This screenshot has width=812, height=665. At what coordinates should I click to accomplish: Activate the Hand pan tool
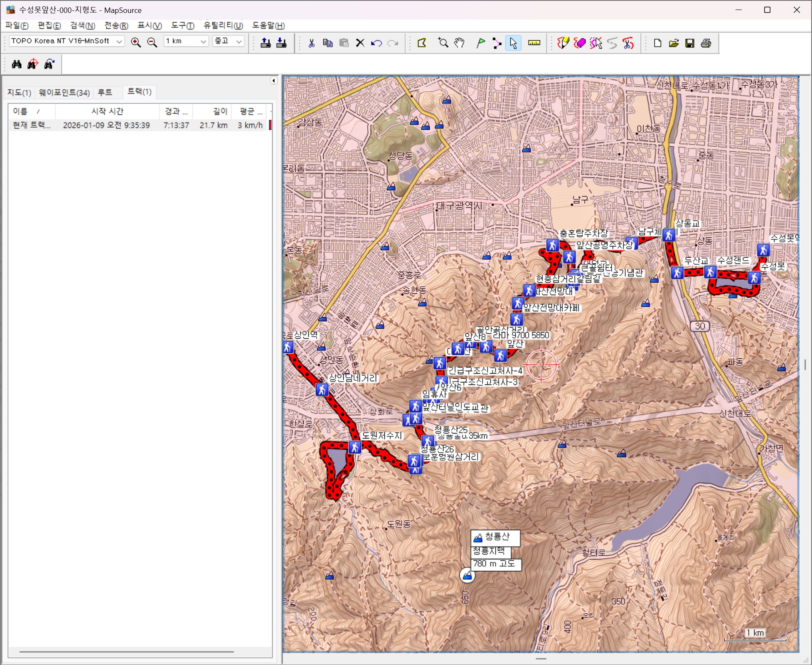[459, 43]
